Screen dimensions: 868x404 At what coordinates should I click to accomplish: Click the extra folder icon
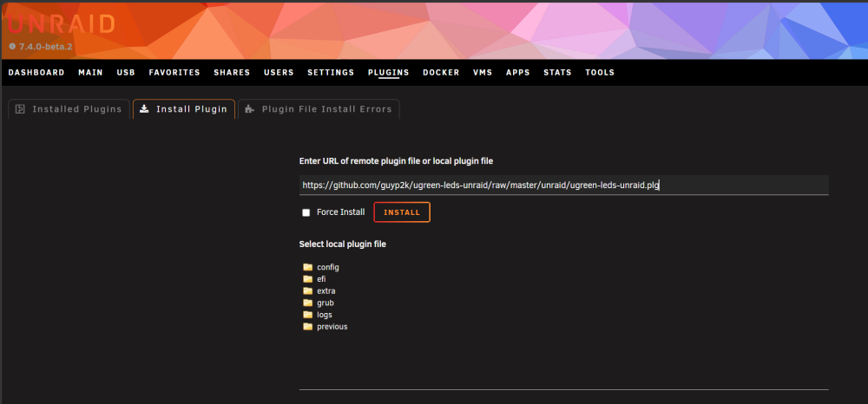point(308,290)
